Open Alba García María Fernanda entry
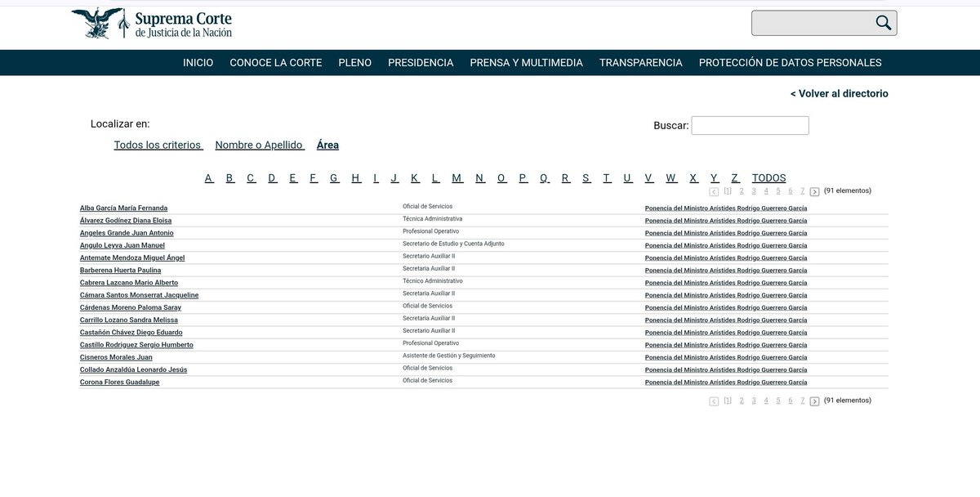Screen dimensions: 980x497 pyautogui.click(x=123, y=208)
